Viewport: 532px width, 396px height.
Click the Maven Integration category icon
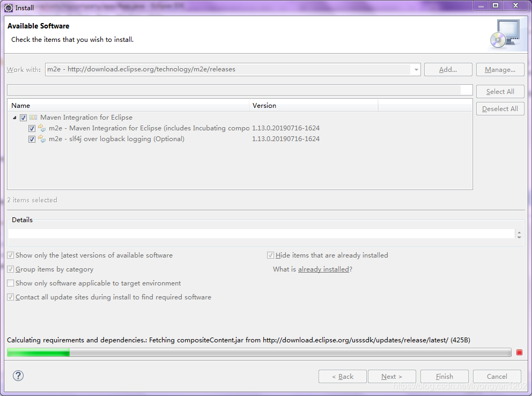pyautogui.click(x=33, y=118)
